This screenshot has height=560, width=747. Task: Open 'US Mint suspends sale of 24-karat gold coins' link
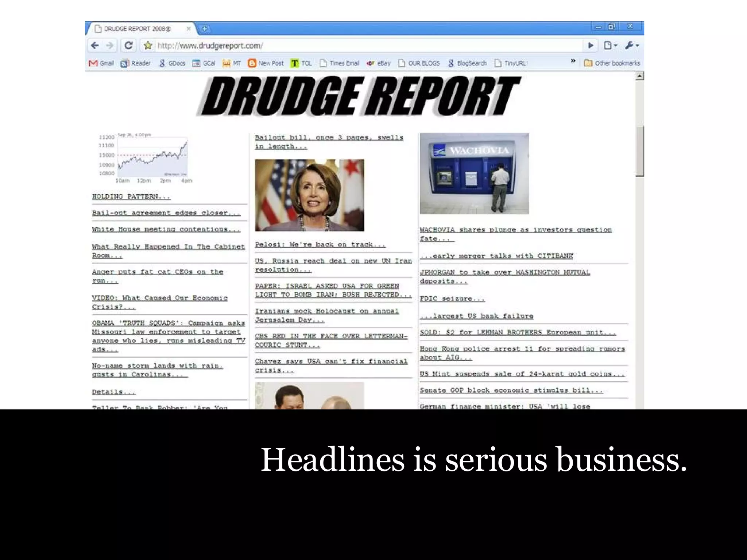pyautogui.click(x=522, y=374)
